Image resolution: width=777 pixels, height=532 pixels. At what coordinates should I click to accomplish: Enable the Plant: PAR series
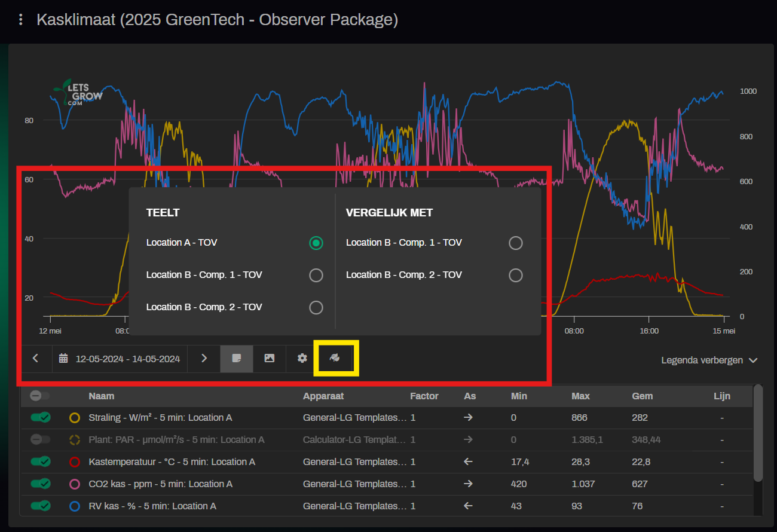tap(41, 439)
